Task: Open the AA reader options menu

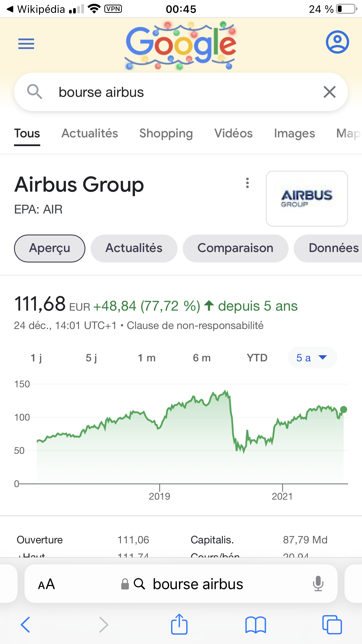Action: pyautogui.click(x=46, y=584)
